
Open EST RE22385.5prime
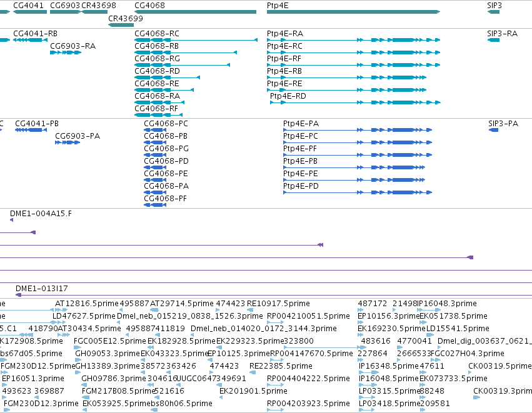click(281, 366)
